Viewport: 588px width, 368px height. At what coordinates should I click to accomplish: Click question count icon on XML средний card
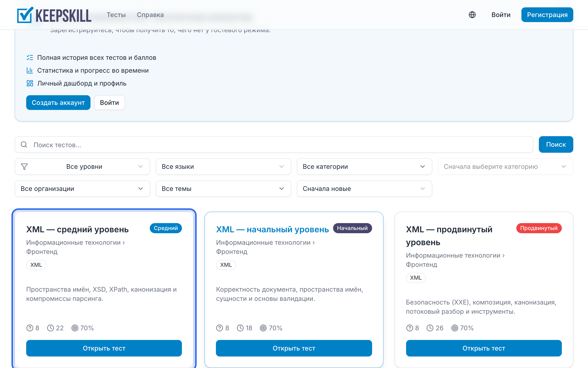pos(30,328)
